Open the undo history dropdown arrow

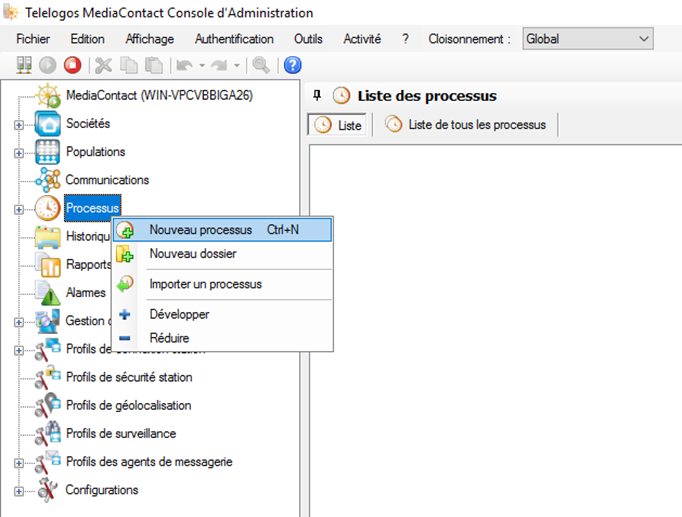(202, 66)
